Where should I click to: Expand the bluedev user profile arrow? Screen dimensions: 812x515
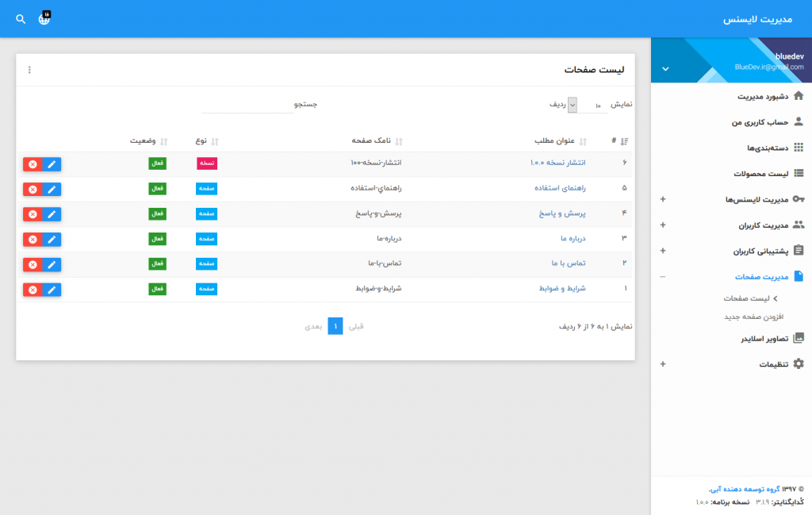point(665,69)
